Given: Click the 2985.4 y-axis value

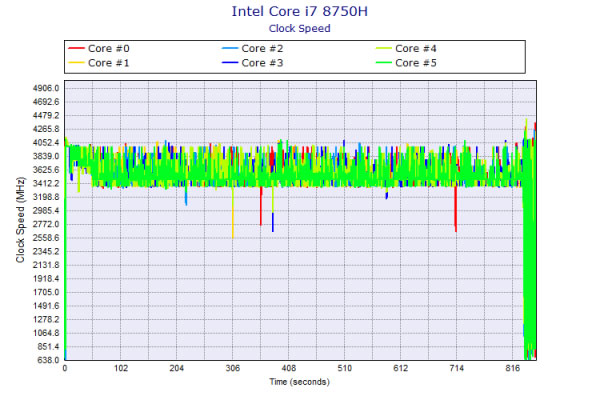Looking at the screenshot, I should 46,211.
